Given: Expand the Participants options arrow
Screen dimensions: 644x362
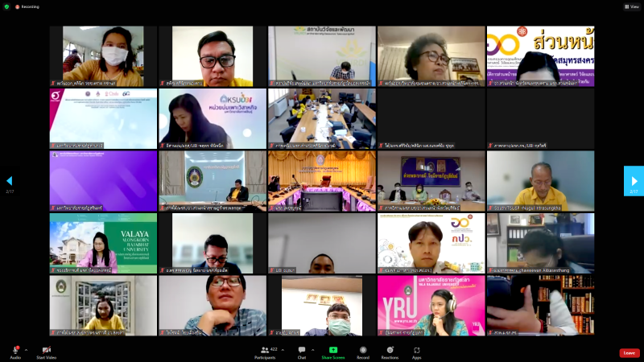Looking at the screenshot, I should click(x=283, y=350).
